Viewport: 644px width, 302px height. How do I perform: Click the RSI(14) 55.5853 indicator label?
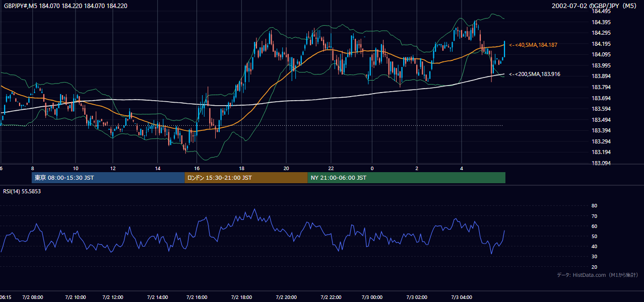(x=22, y=191)
